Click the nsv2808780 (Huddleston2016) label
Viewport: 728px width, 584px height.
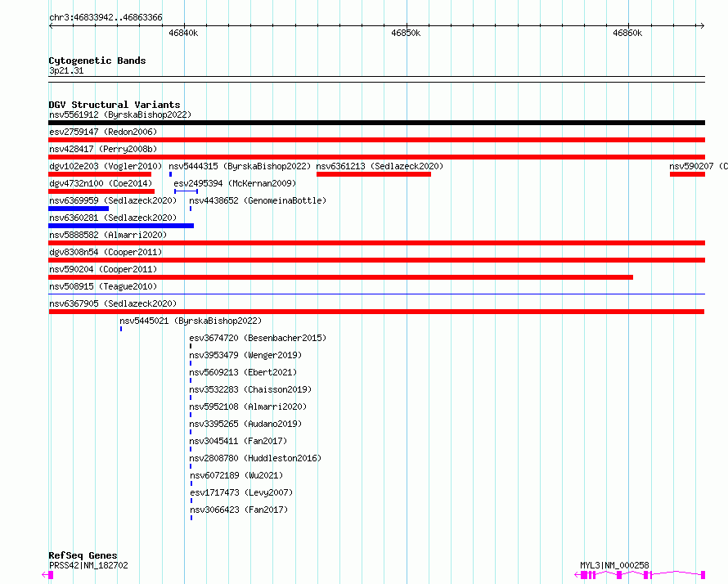tap(255, 458)
